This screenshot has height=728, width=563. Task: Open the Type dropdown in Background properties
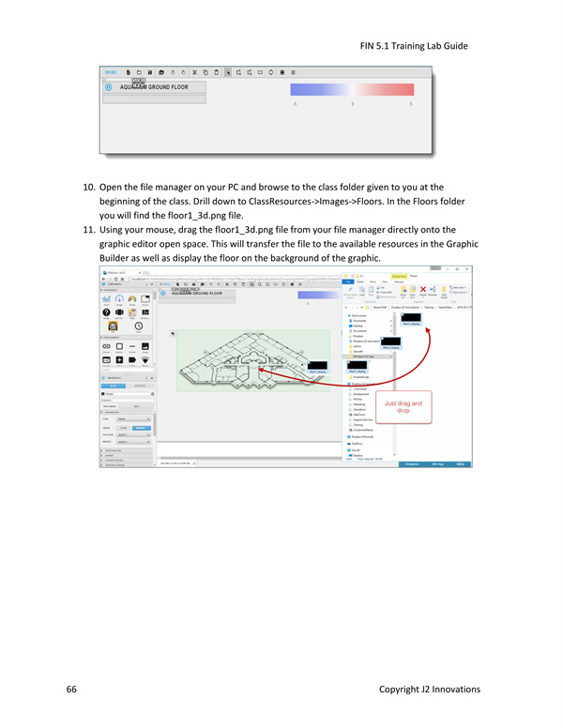click(x=134, y=418)
